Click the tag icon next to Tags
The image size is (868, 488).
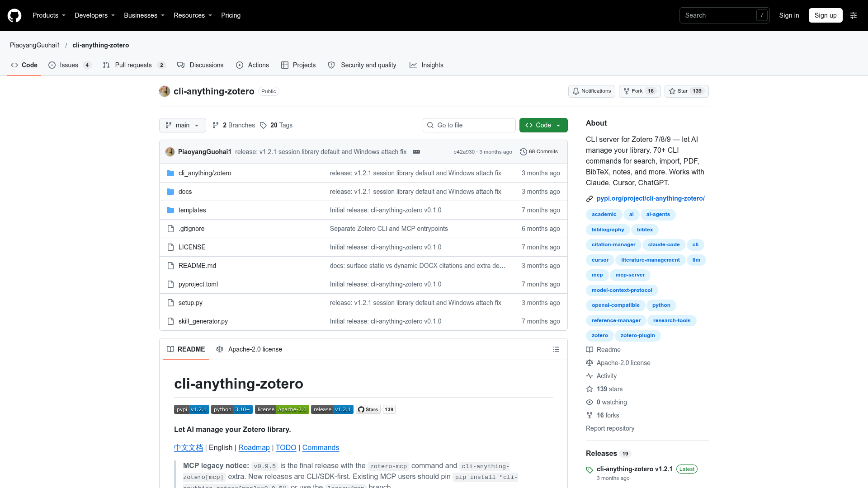[x=264, y=125]
